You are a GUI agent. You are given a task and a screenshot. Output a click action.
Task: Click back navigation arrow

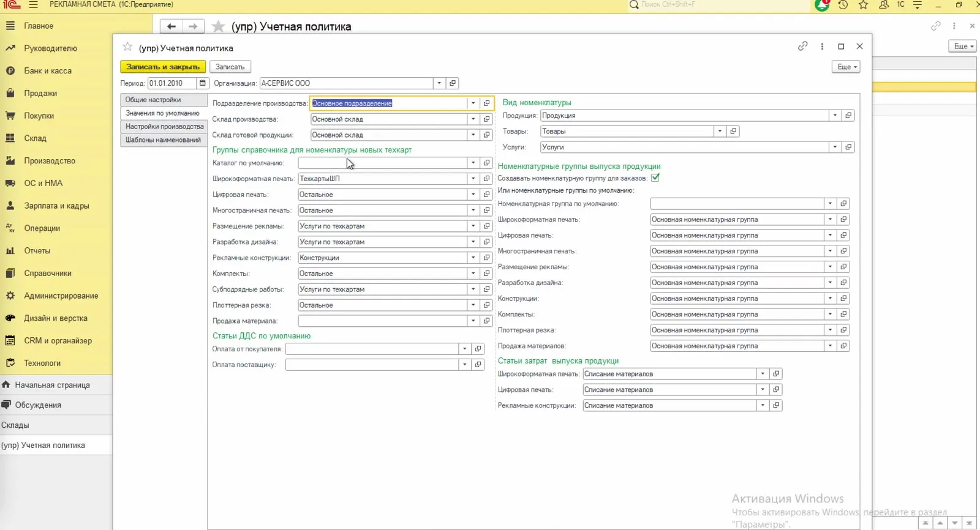click(171, 26)
